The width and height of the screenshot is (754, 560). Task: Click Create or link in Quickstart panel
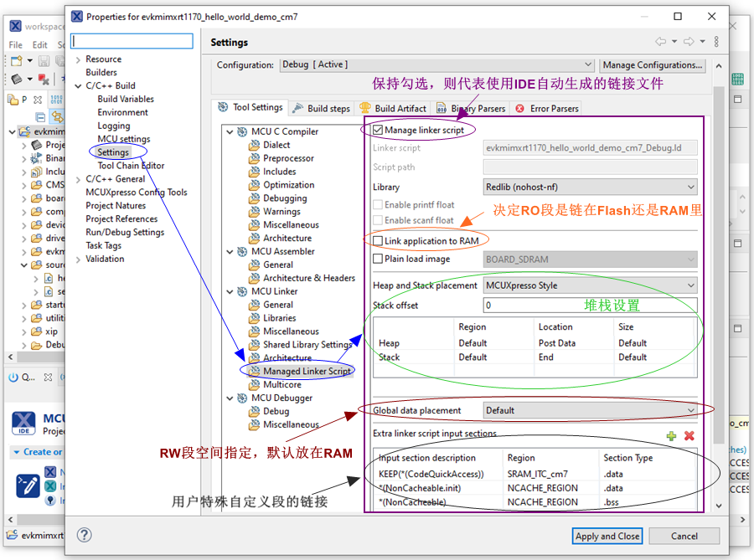[43, 452]
